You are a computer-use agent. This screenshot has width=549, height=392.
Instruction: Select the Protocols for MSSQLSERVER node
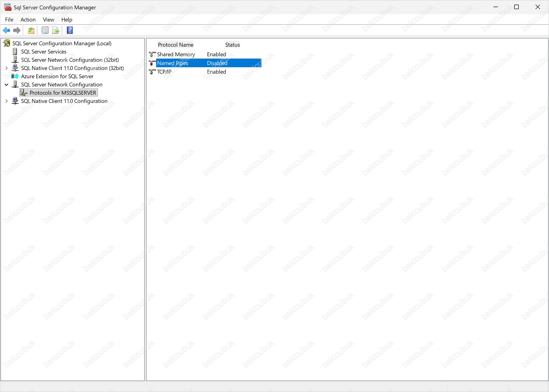63,93
